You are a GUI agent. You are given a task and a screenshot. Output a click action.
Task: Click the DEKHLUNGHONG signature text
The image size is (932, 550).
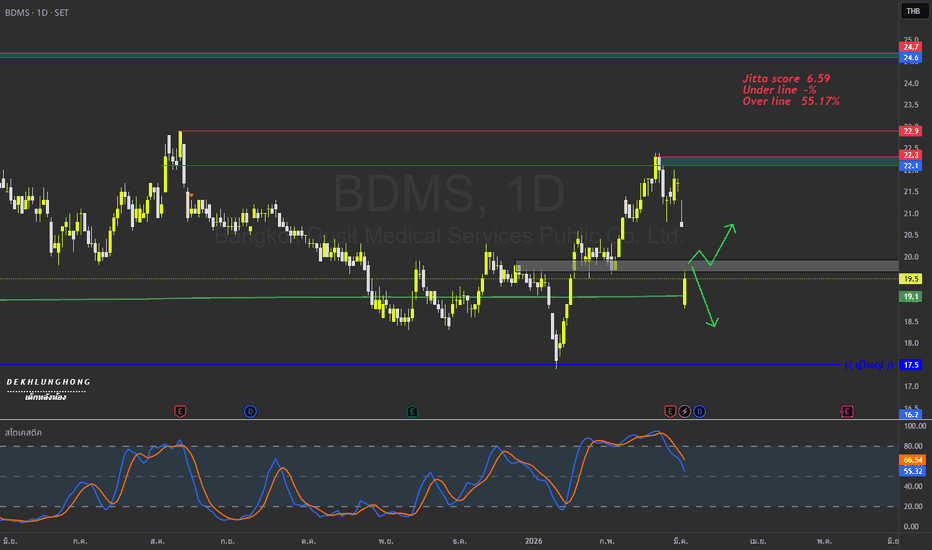pyautogui.click(x=48, y=382)
